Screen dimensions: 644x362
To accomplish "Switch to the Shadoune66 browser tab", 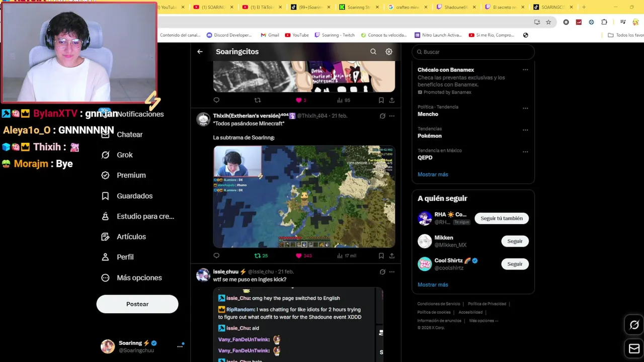I will (x=455, y=7).
